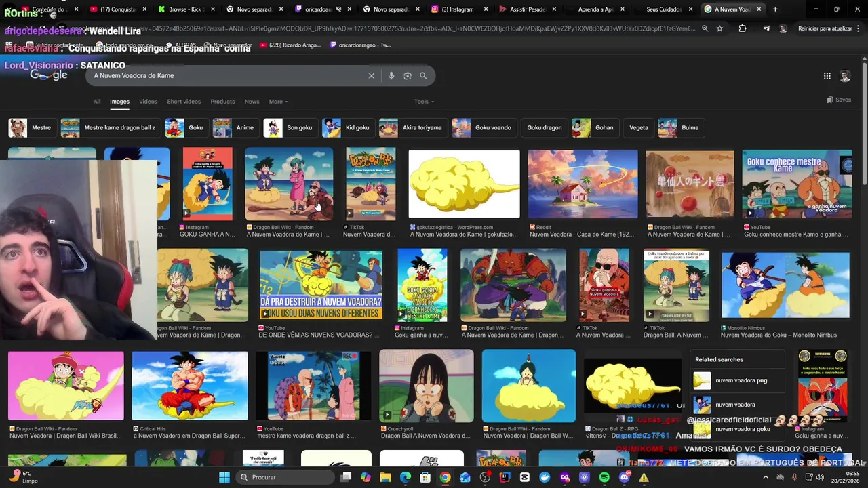This screenshot has width=868, height=488.
Task: Open Docker Desktop from the taskbar
Action: pos(545,477)
